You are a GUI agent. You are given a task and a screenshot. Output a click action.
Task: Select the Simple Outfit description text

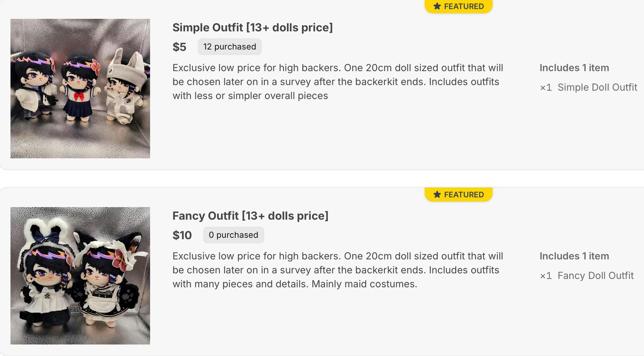pyautogui.click(x=338, y=82)
